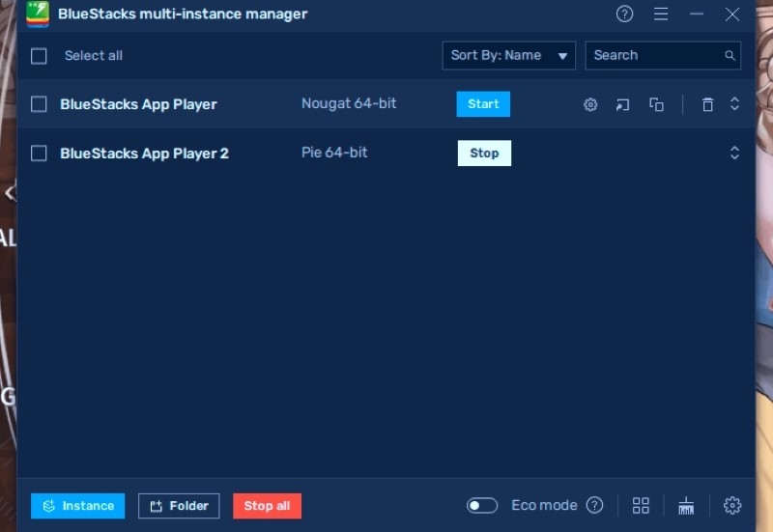This screenshot has height=532, width=773.
Task: Click the search magnifier icon
Action: 730,56
